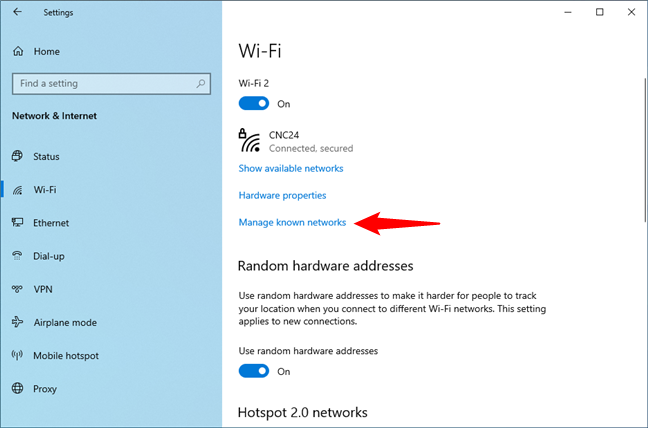Select the Status globe icon
Screen dimensions: 648x428
point(18,156)
